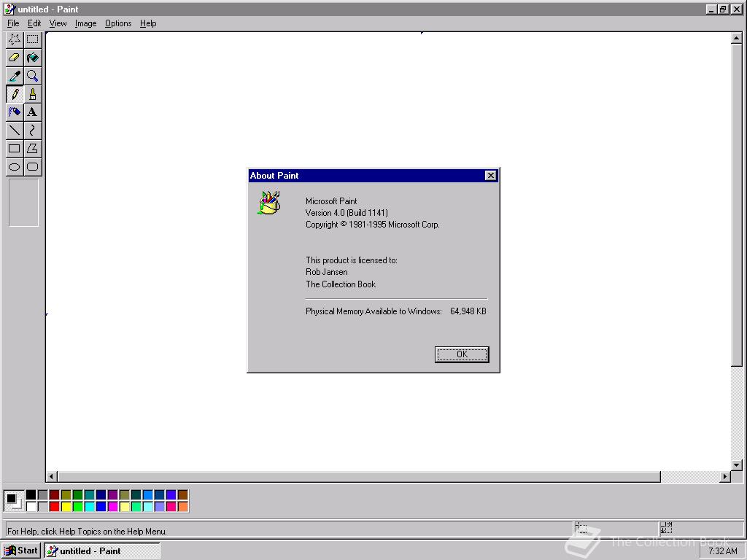The width and height of the screenshot is (747, 560).
Task: Pick the Airbrush spray tool
Action: [15, 112]
